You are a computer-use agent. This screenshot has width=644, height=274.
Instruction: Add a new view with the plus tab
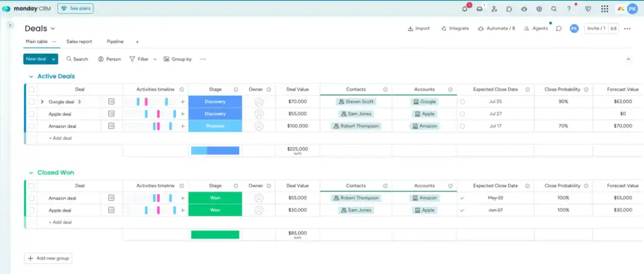[x=137, y=42]
